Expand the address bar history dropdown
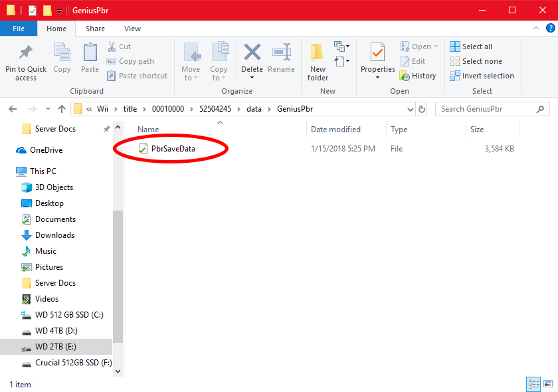This screenshot has width=558, height=392. tap(409, 109)
